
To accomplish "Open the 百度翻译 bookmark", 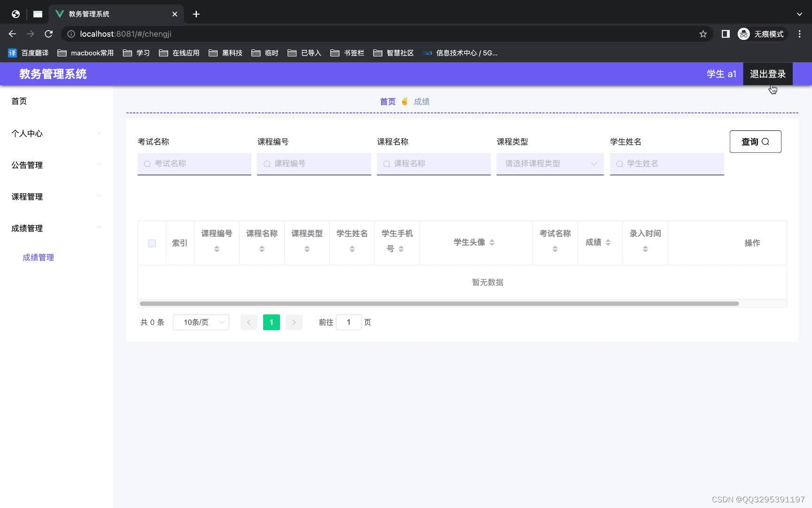I will pos(29,53).
